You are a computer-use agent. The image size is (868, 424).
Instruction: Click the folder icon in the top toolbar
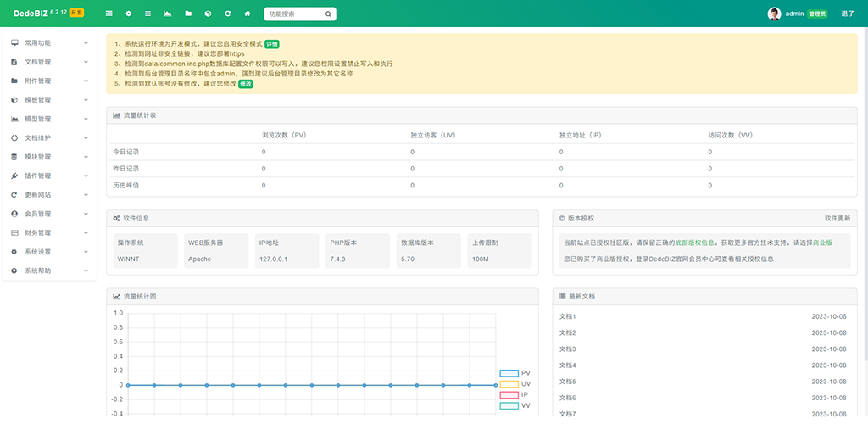point(188,14)
